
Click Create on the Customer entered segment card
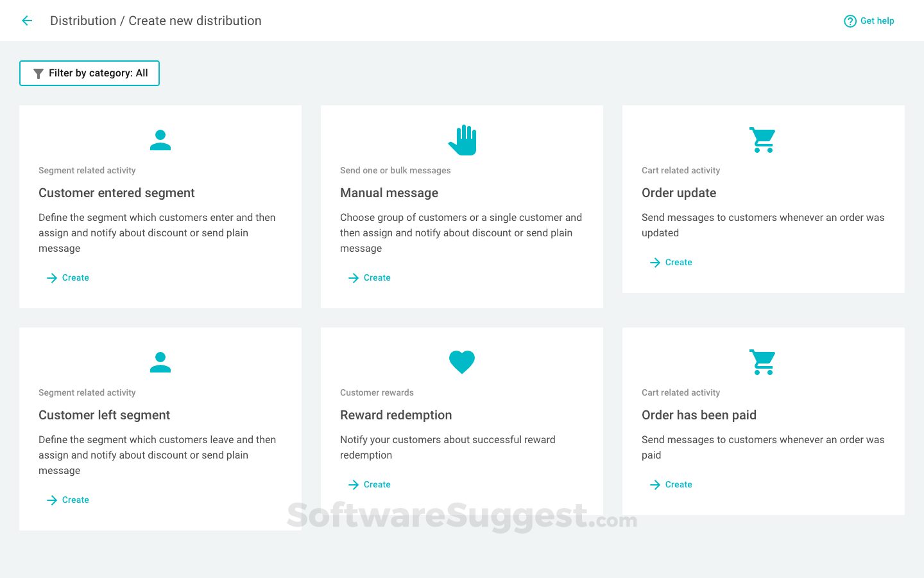click(x=76, y=277)
